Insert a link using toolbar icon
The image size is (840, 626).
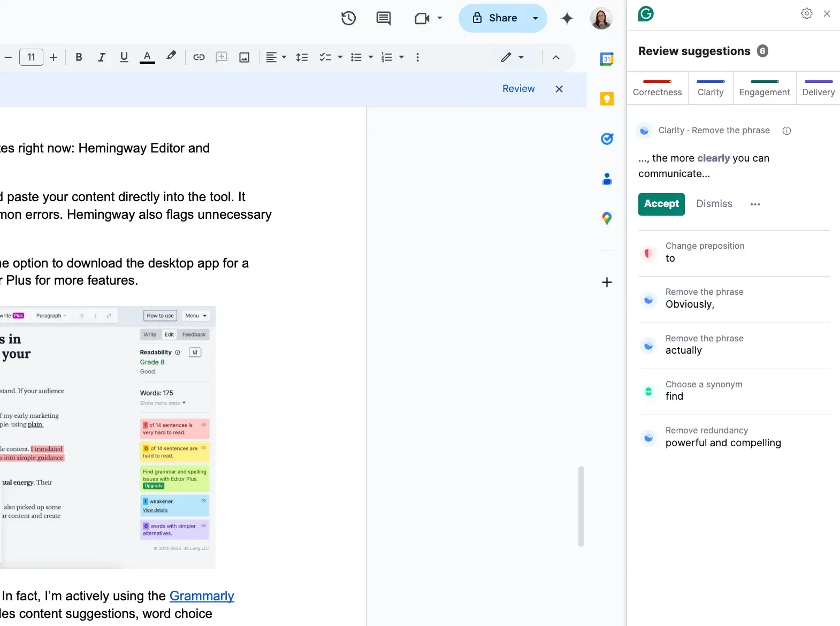pyautogui.click(x=199, y=57)
